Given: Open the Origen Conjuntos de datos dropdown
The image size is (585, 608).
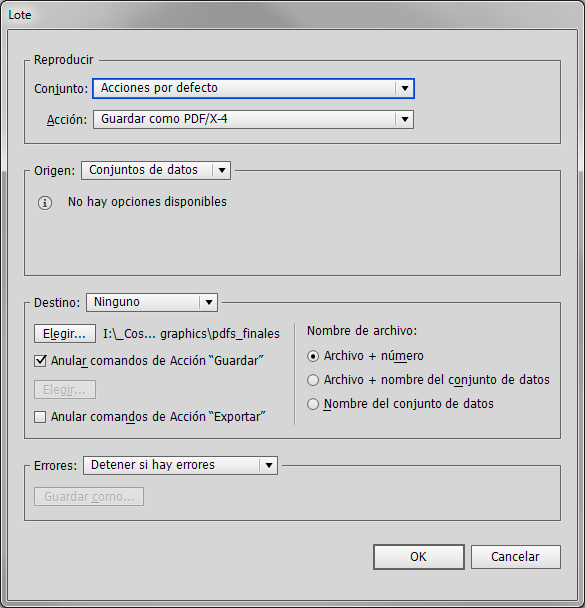Looking at the screenshot, I should coord(156,171).
